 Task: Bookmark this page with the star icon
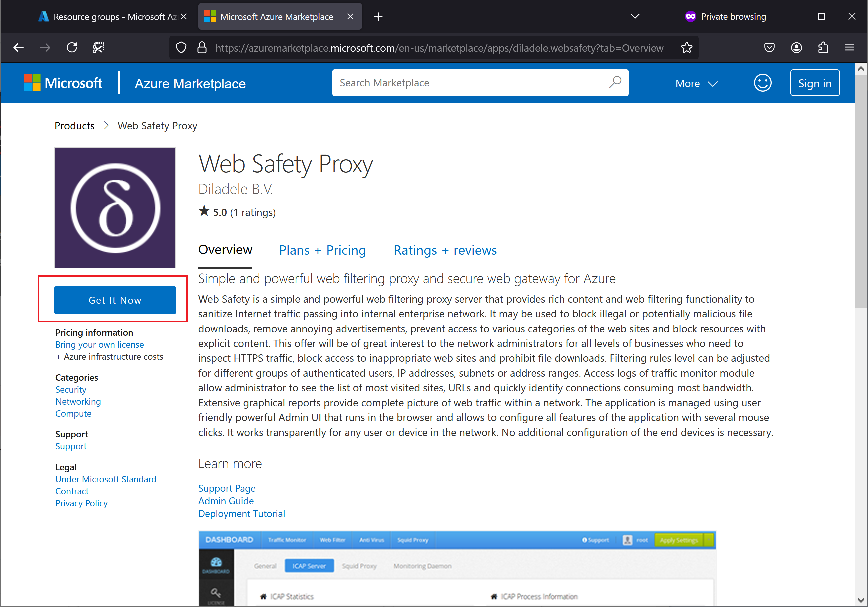pyautogui.click(x=687, y=48)
